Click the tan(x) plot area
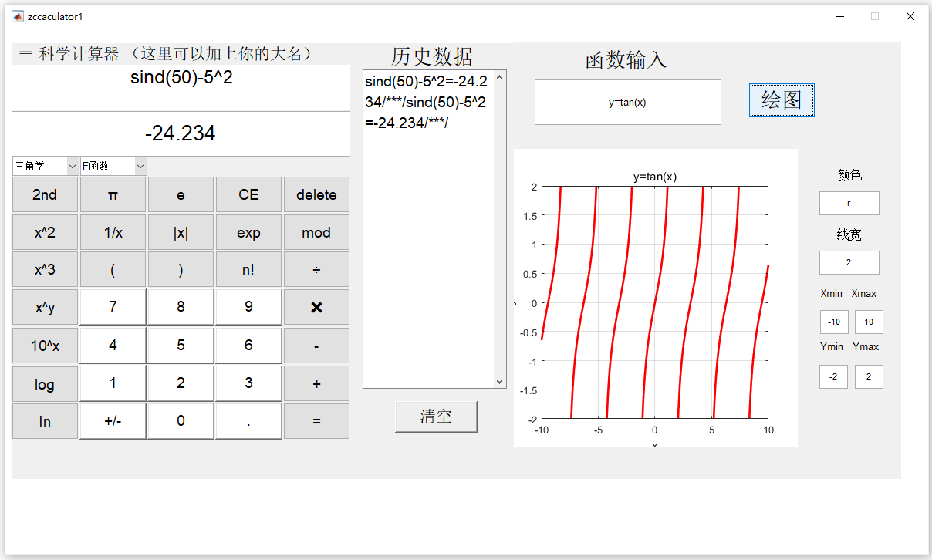The width and height of the screenshot is (932, 560). (654, 302)
